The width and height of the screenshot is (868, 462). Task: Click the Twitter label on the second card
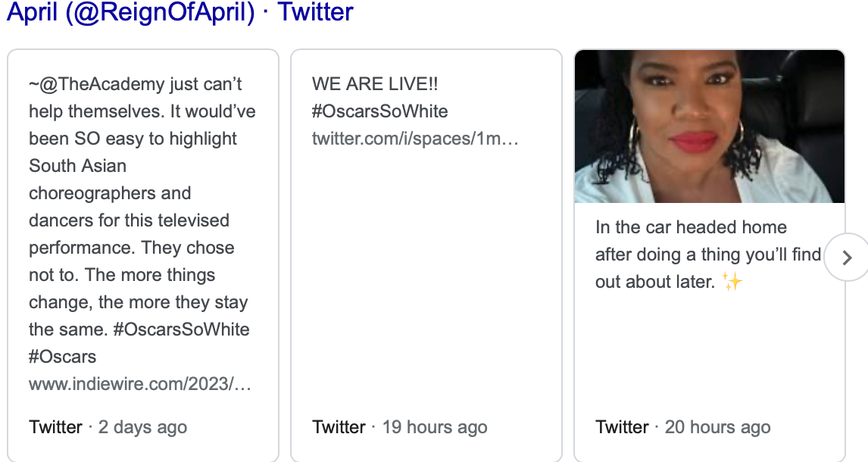pyautogui.click(x=339, y=427)
